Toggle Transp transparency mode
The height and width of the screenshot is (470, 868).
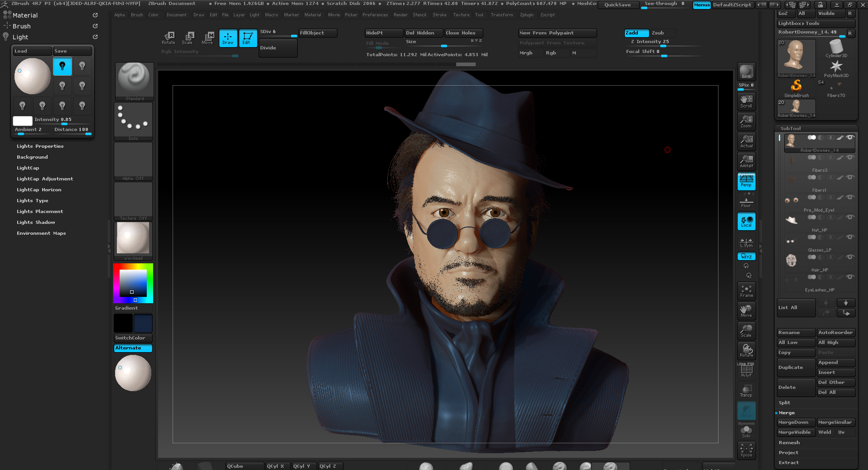point(746,391)
